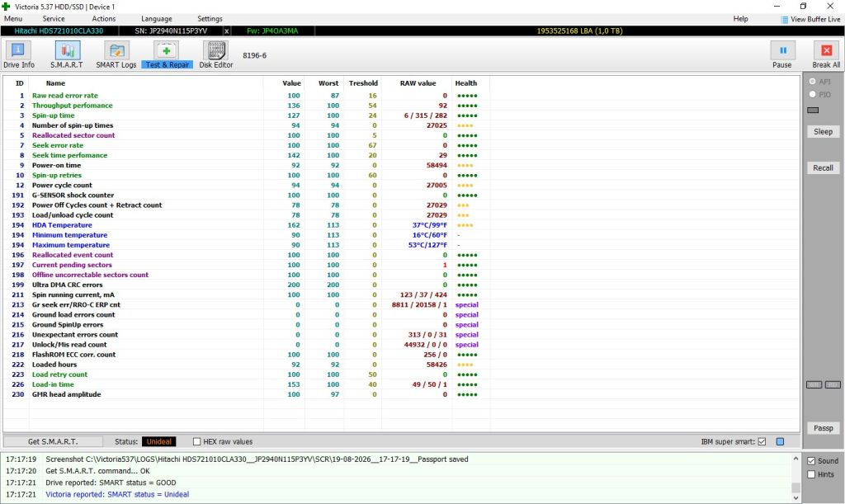Screen dimensions: 845x504
Task: Open the Menu menu
Action: tap(13, 19)
